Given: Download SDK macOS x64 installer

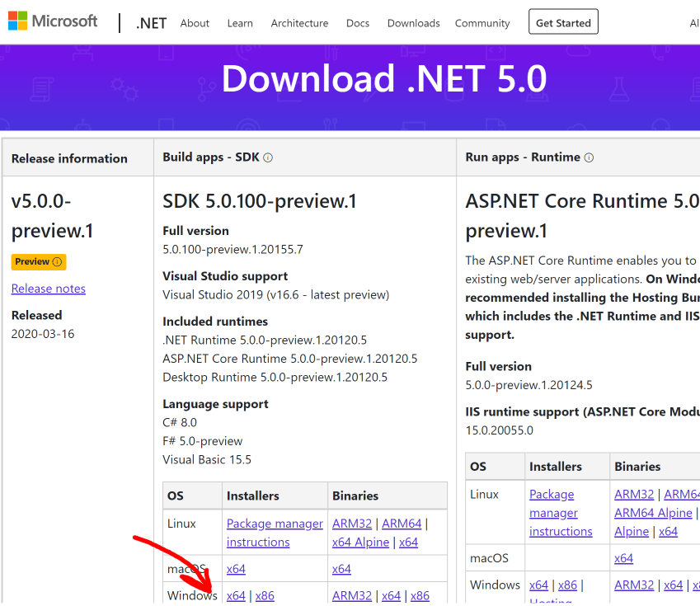Looking at the screenshot, I should pos(236,569).
